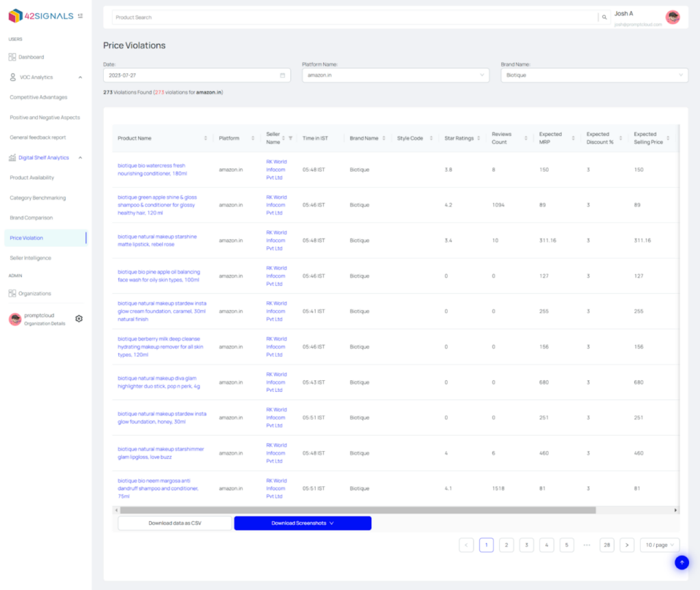Click the promptcloud avatar in sidebar
The image size is (700, 590).
pyautogui.click(x=15, y=319)
